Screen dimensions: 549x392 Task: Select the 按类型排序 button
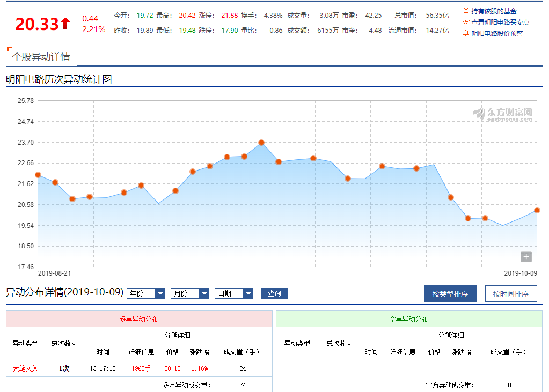450,294
